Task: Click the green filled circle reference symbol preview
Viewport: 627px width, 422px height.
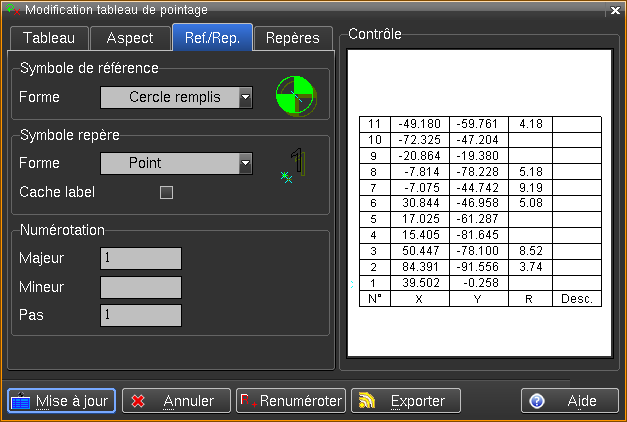Action: [x=295, y=97]
